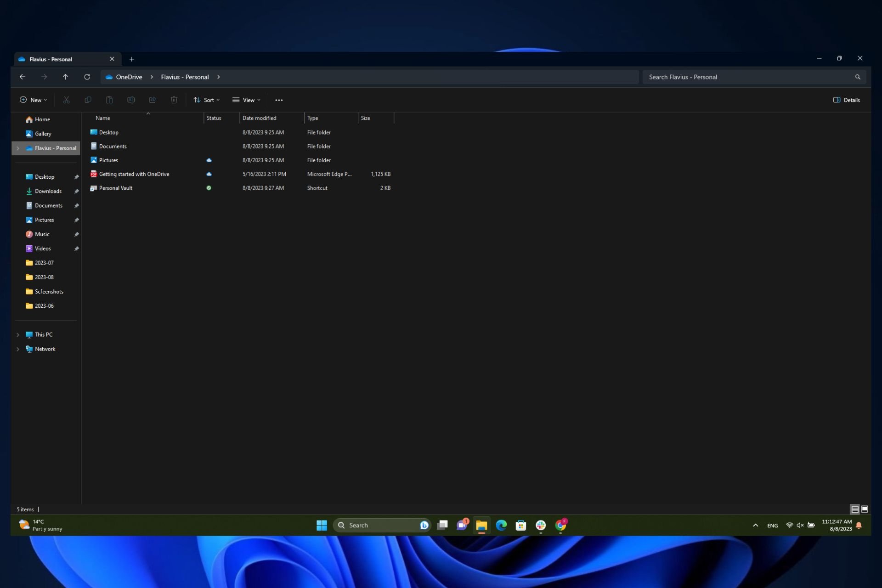Show hidden system tray icons
Image resolution: width=882 pixels, height=588 pixels.
tap(755, 525)
